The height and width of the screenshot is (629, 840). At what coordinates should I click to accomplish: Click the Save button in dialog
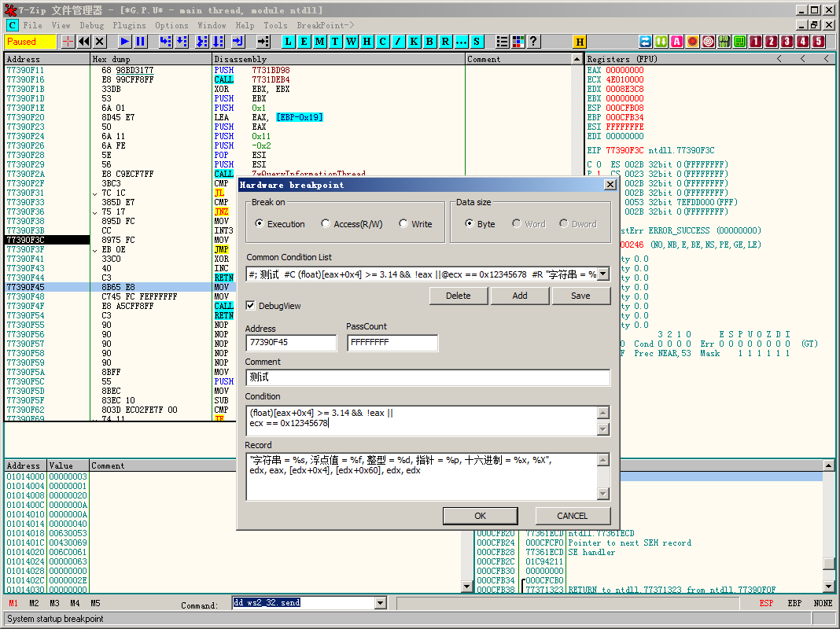click(x=580, y=296)
